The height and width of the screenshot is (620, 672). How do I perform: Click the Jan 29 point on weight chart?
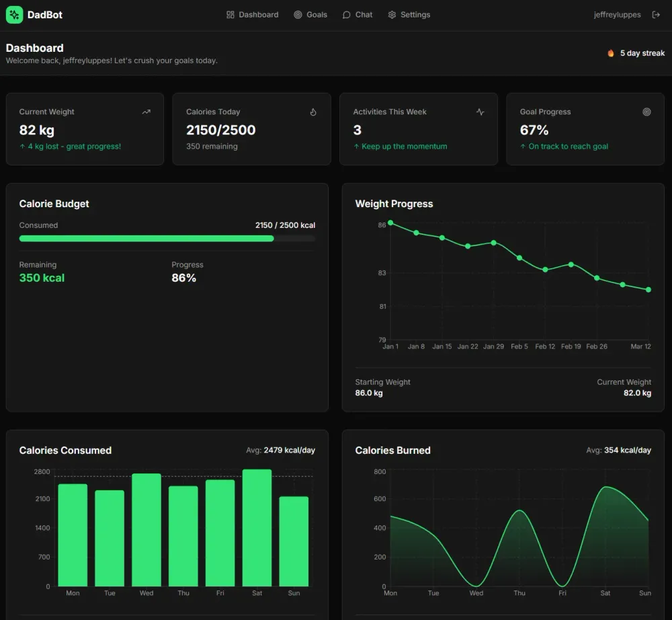[x=494, y=243]
